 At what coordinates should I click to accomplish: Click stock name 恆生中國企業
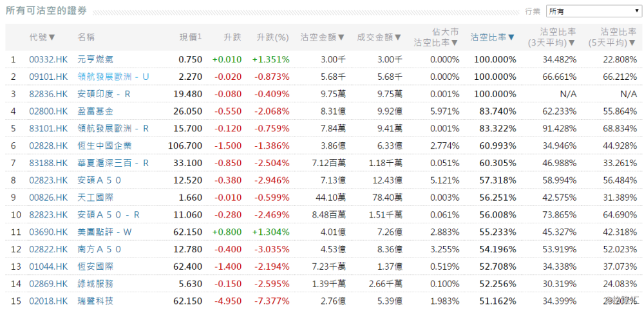(105, 145)
